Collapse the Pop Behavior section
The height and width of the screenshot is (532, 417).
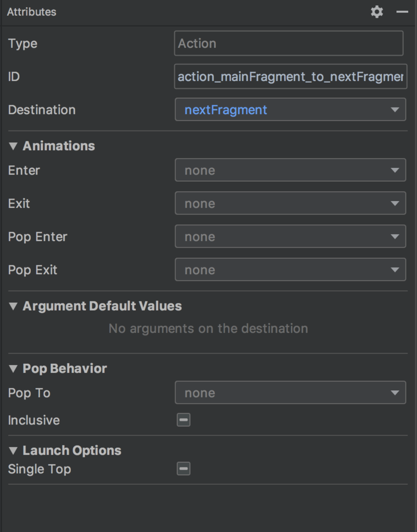(x=14, y=368)
